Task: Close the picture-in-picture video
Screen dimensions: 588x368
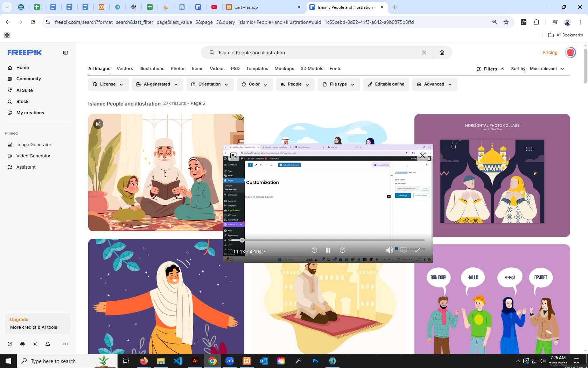Action: (422, 155)
